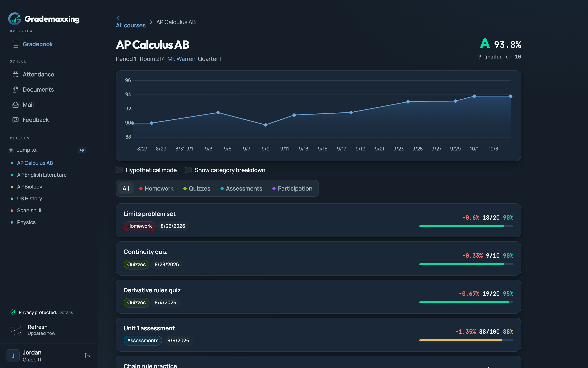The height and width of the screenshot is (368, 588).
Task: Open the Physics class
Action: point(26,222)
